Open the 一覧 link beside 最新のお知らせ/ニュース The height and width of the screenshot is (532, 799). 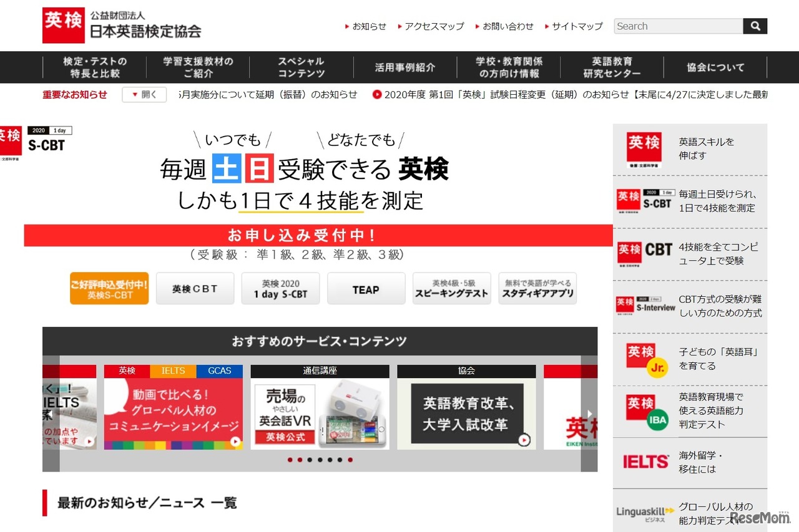pos(224,503)
